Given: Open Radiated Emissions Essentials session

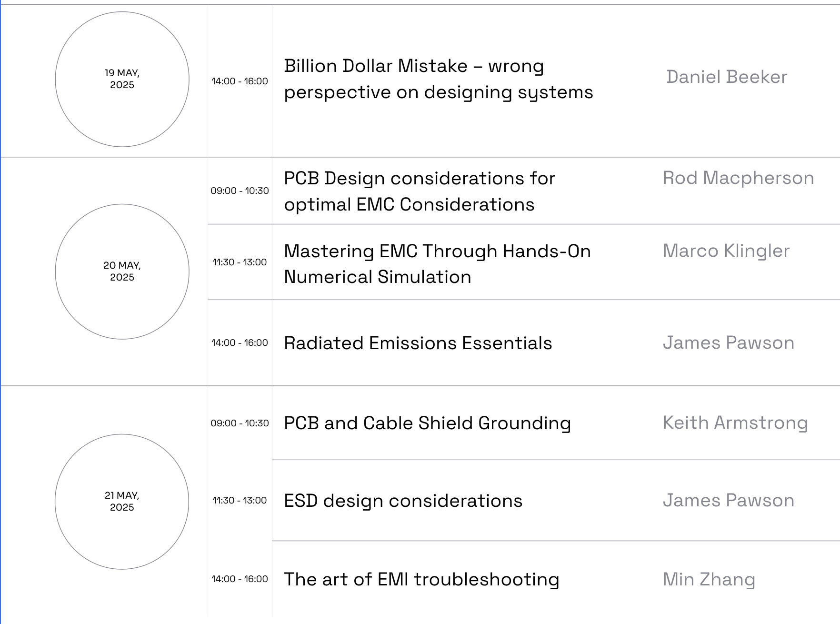Looking at the screenshot, I should coord(418,343).
